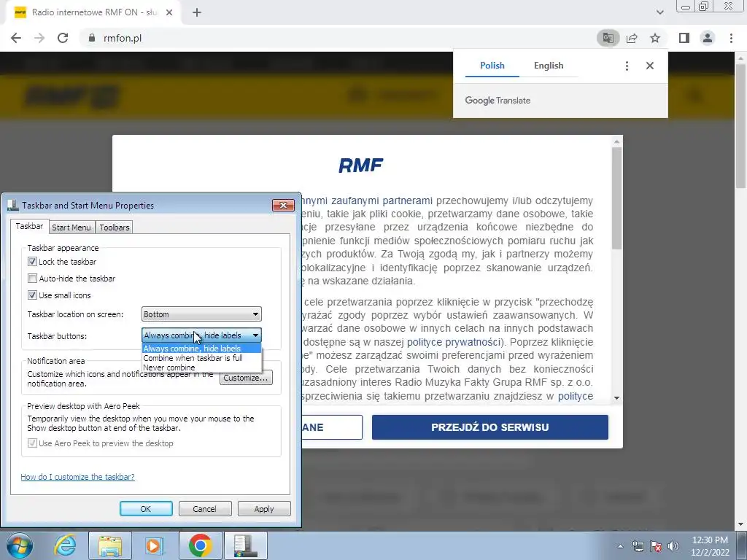Open Windows Media Player taskbar icon
This screenshot has width=747, height=560.
[x=155, y=545]
